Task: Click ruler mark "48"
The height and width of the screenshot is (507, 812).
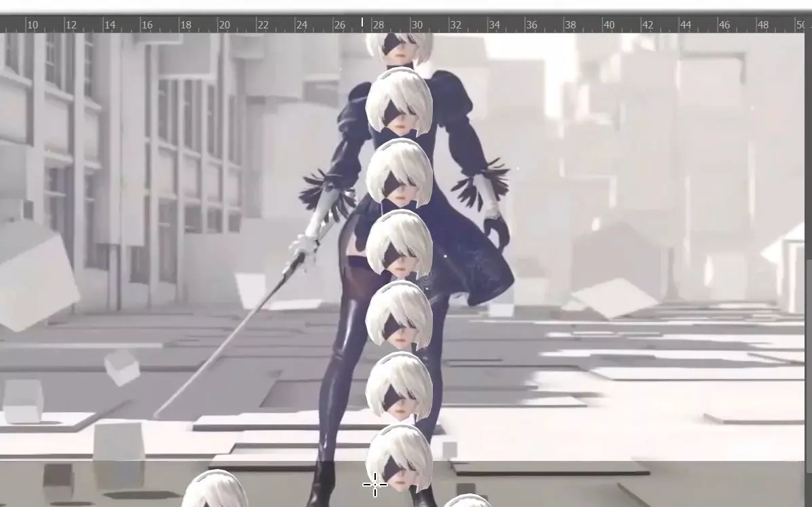Action: click(762, 25)
